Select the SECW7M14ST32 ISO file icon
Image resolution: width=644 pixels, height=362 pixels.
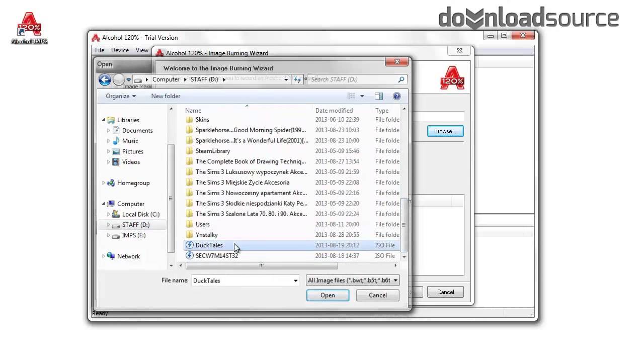pos(190,256)
